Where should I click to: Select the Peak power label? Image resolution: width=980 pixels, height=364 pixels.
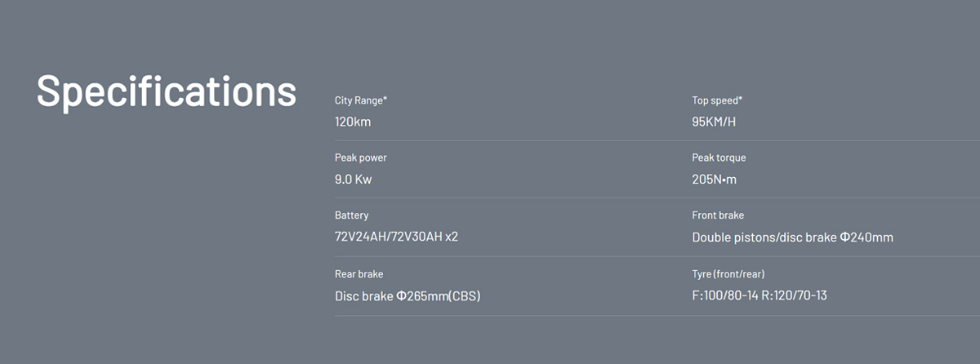point(361,158)
